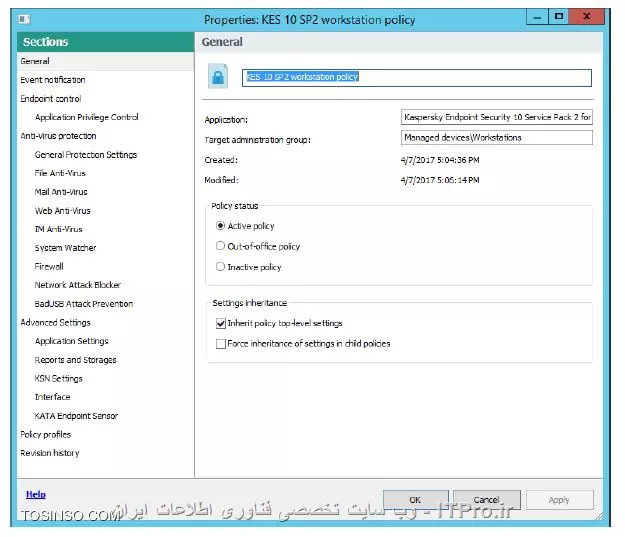Open Application Privilege Control section
625x537 pixels.
[x=86, y=117]
